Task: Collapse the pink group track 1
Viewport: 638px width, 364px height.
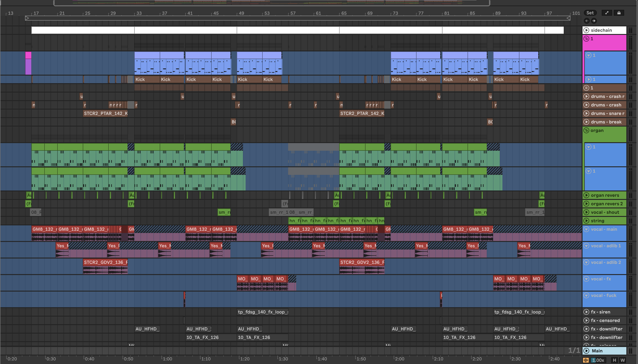Action: point(586,39)
